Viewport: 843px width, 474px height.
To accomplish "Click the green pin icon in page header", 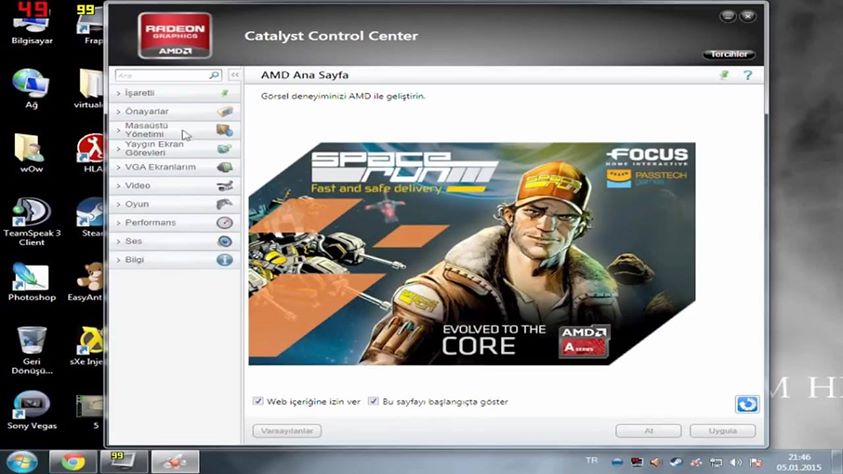I will (x=725, y=75).
